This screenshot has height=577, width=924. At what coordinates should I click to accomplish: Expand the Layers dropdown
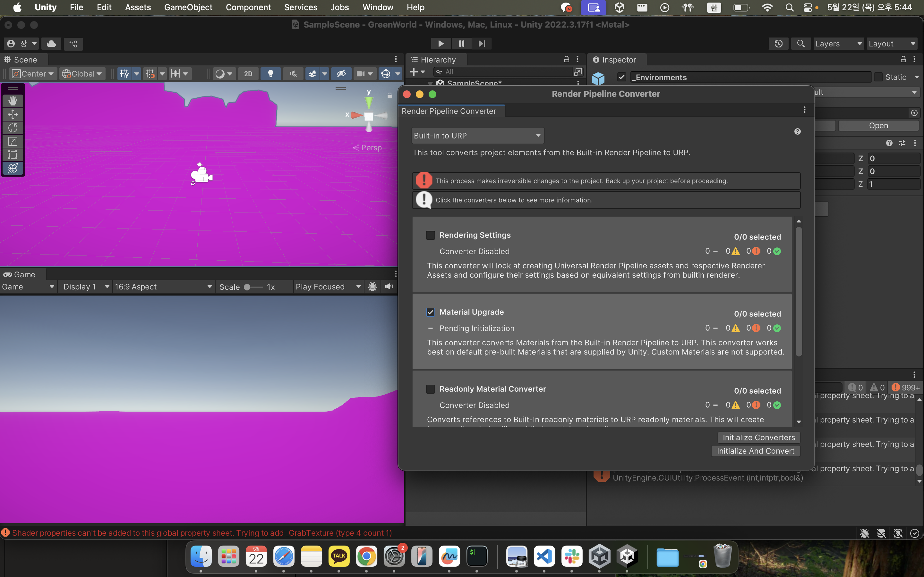tap(838, 44)
